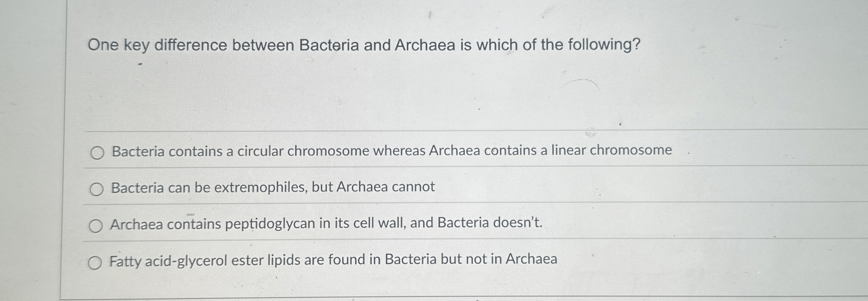Click the answer text about Bacteria cell walls

coord(326,225)
